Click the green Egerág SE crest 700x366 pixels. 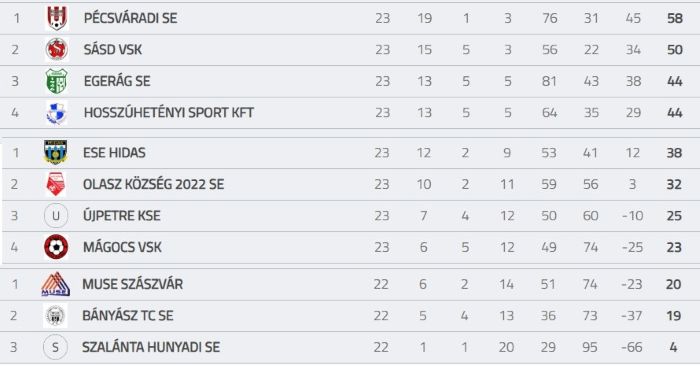point(57,81)
